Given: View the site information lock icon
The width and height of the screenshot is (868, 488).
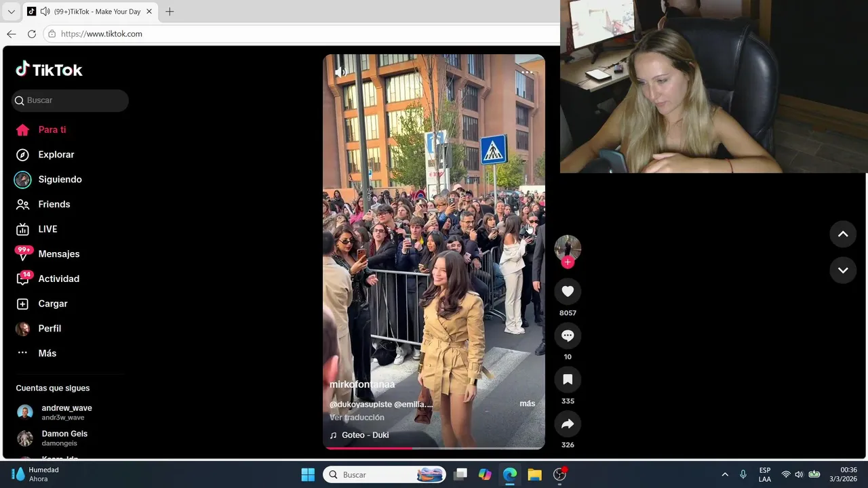Looking at the screenshot, I should coord(52,34).
